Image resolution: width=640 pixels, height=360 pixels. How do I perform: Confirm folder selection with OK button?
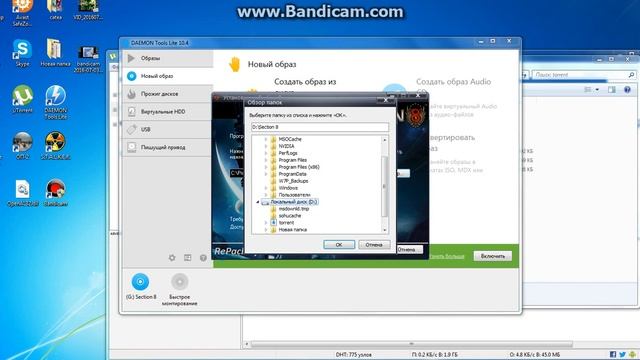pyautogui.click(x=339, y=245)
